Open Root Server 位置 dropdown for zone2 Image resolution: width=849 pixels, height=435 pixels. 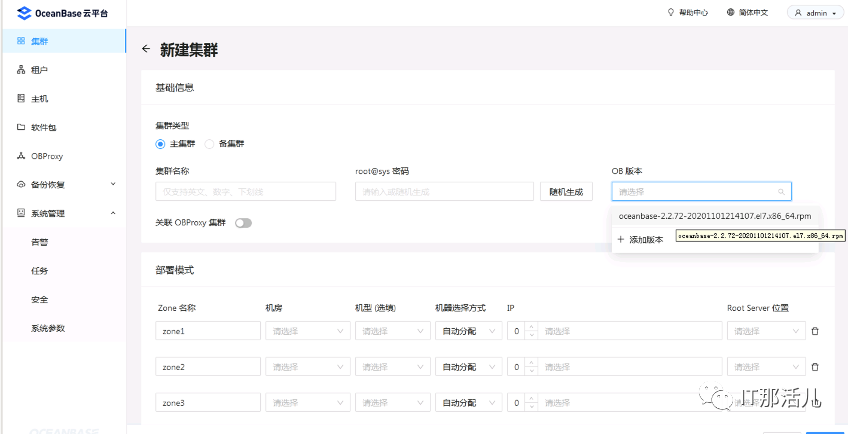[766, 367]
